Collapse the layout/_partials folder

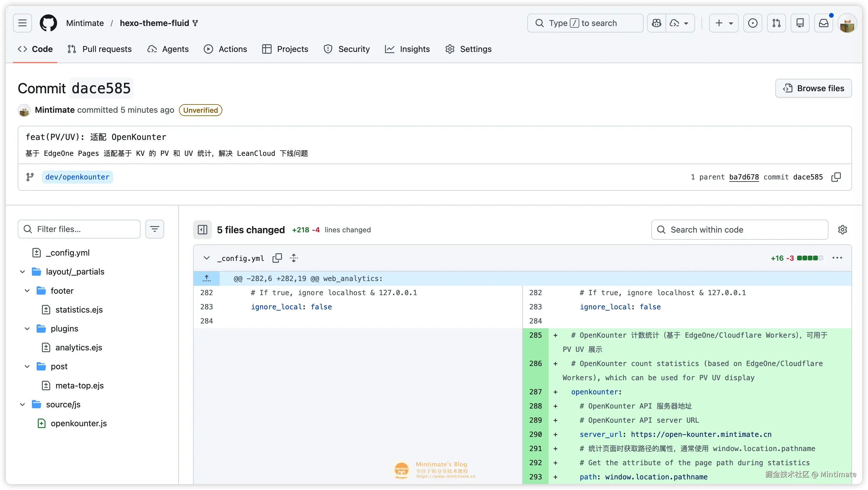22,272
